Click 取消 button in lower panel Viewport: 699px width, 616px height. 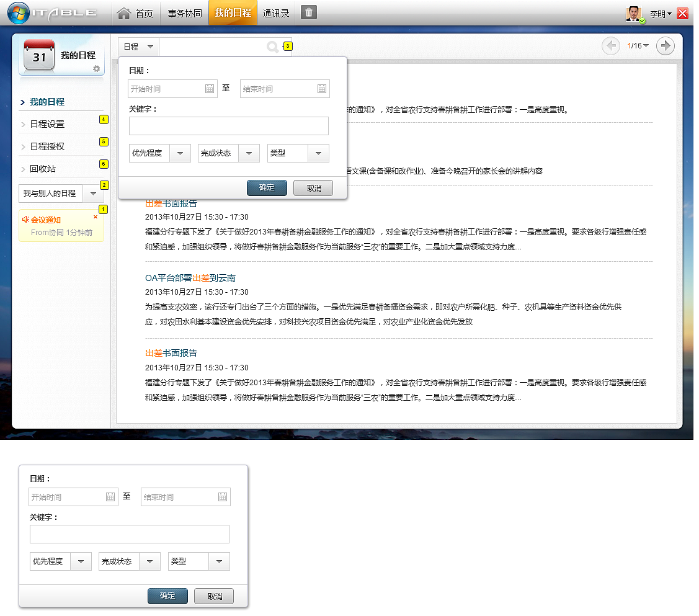[214, 596]
